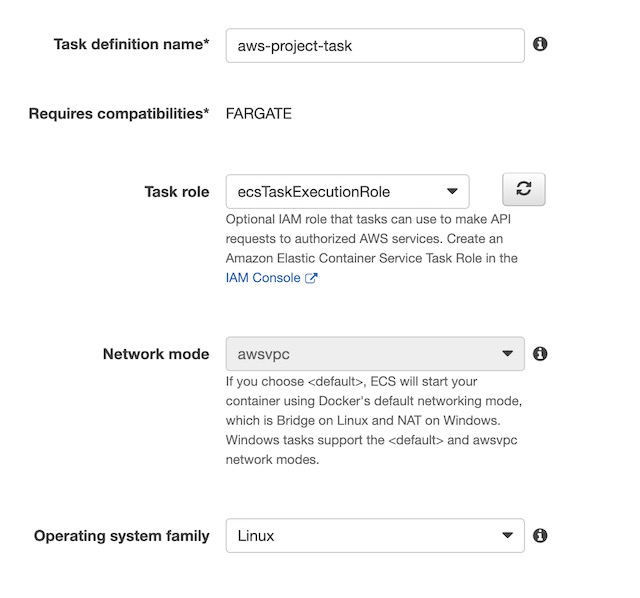The height and width of the screenshot is (598, 640).
Task: Click the caret arrow in the Network mode field
Action: tap(506, 354)
